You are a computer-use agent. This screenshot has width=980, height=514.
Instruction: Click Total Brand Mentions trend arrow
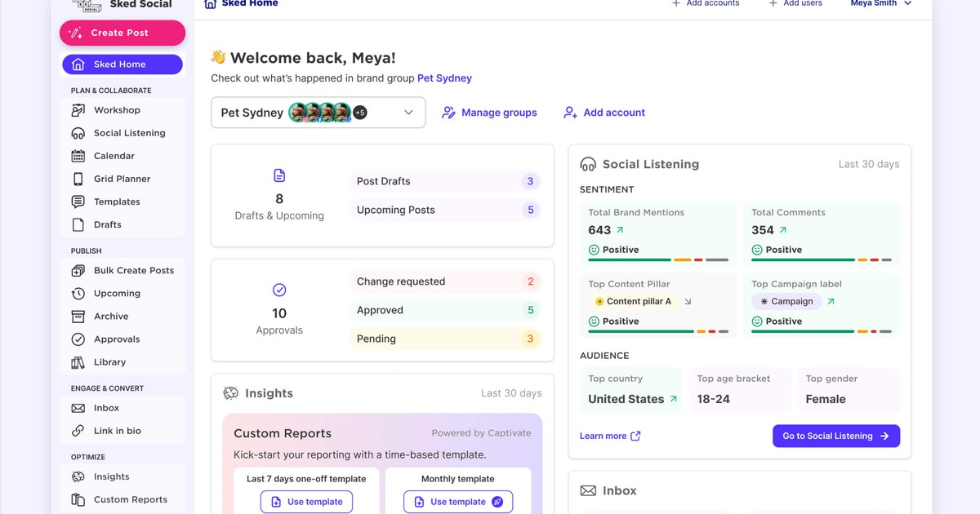point(620,231)
